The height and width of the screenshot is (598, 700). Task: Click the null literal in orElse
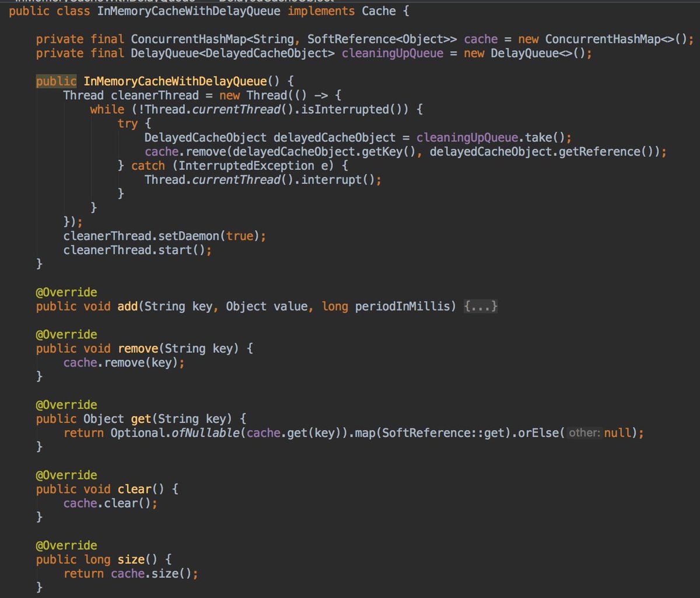618,433
